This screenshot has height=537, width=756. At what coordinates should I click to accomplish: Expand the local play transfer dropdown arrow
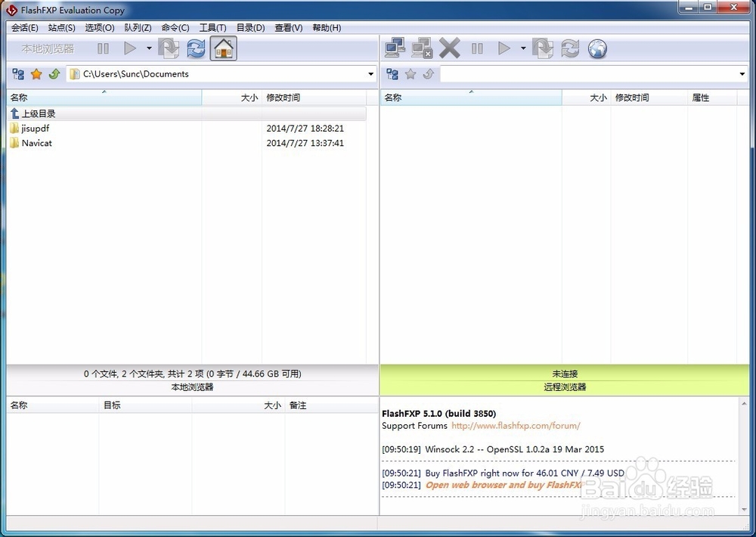coord(149,48)
